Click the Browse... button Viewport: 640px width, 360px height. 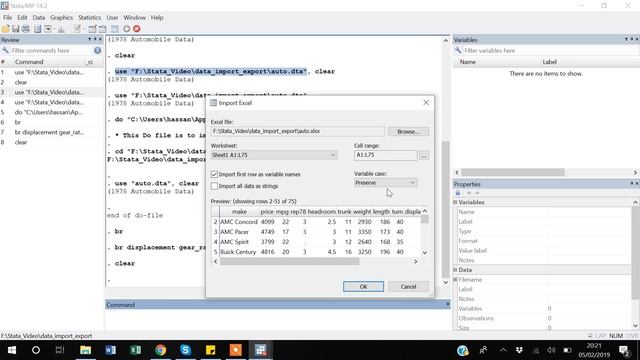[408, 132]
